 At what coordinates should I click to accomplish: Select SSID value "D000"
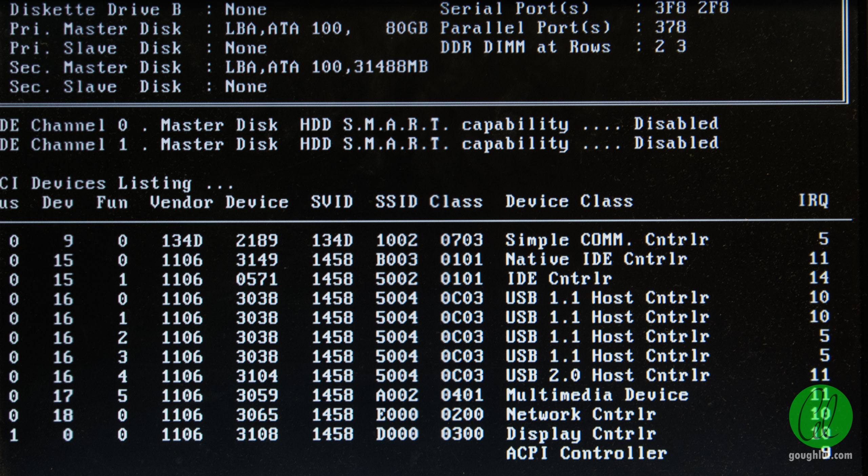pyautogui.click(x=396, y=434)
